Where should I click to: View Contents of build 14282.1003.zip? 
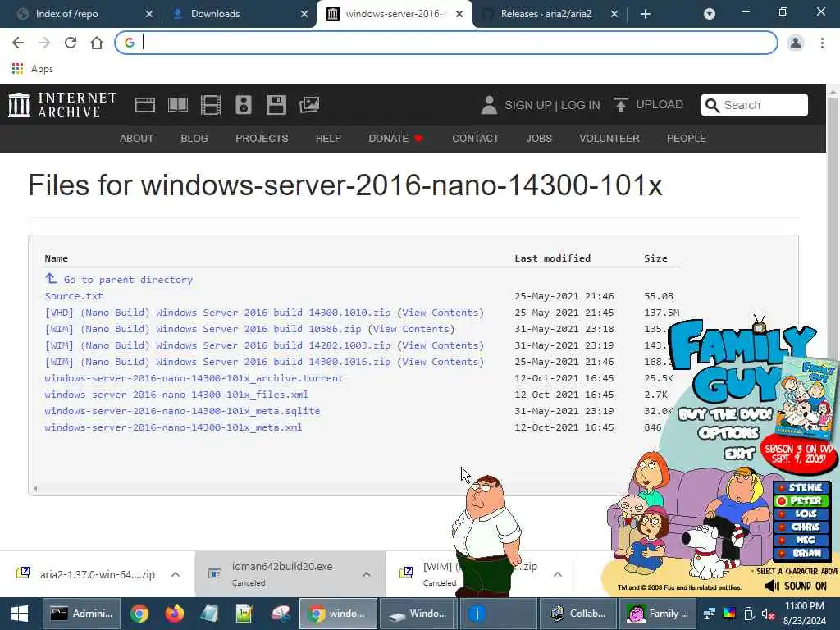coord(441,345)
